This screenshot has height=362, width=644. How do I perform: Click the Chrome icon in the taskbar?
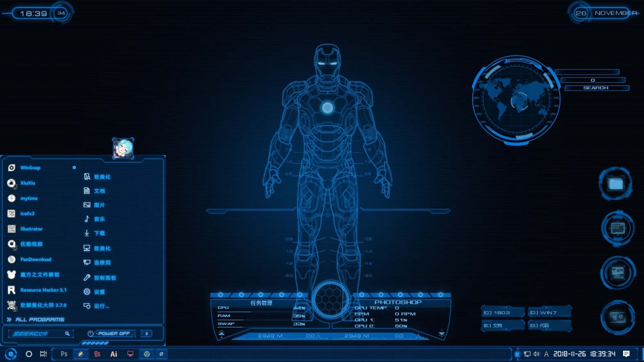tap(146, 354)
